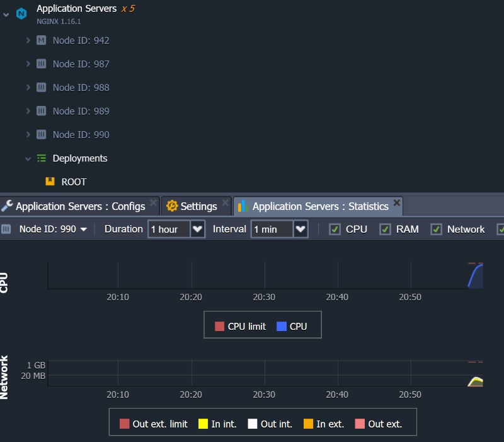
Task: Select Node ID: 989 in tree
Action: (x=81, y=111)
